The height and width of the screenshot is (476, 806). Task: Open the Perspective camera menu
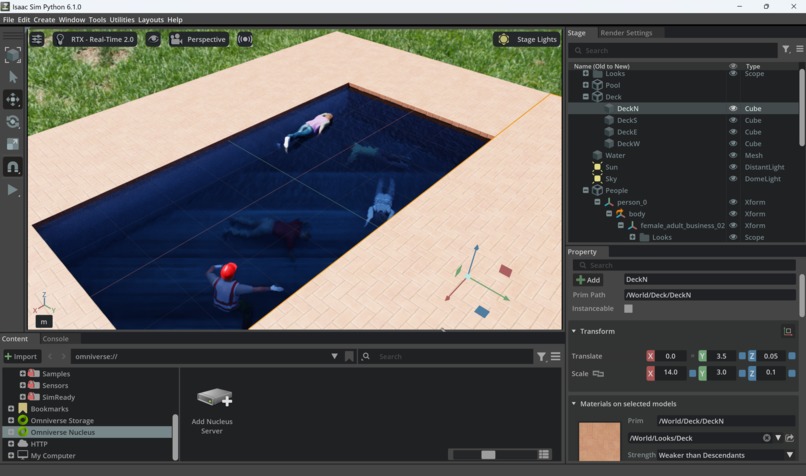click(198, 39)
